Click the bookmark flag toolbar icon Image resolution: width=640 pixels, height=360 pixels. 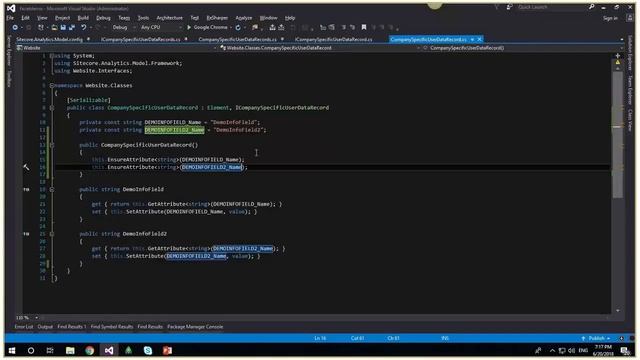[364, 27]
